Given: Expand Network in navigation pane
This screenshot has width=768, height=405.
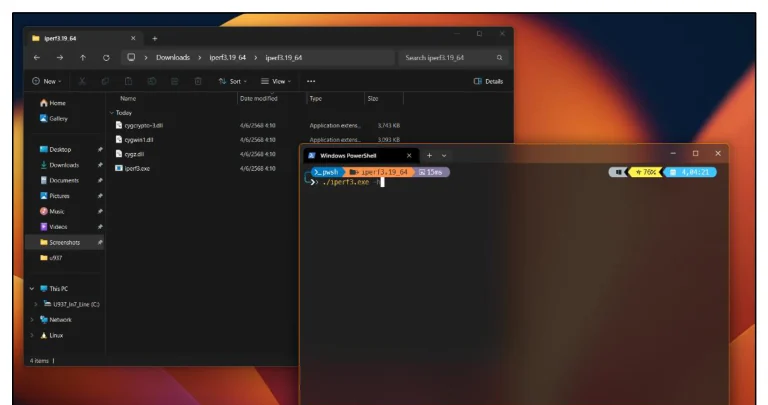Looking at the screenshot, I should tap(32, 320).
